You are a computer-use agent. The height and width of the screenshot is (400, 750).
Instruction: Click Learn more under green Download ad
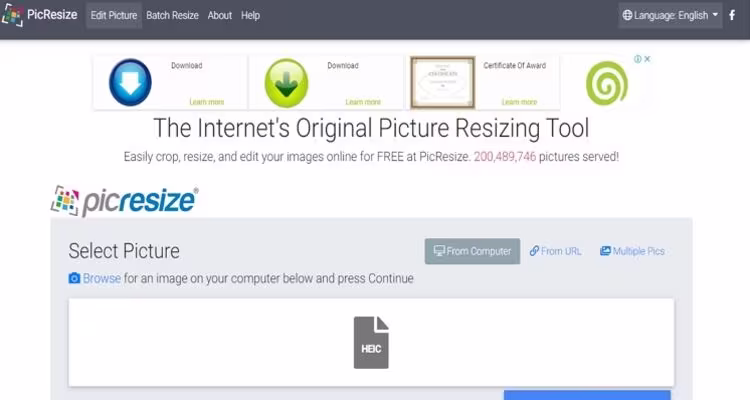363,102
